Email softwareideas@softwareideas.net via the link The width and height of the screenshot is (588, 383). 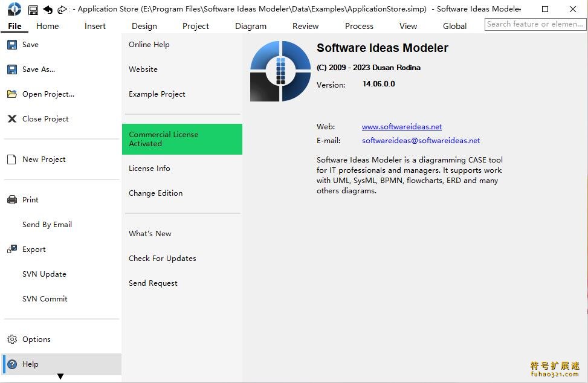(421, 140)
